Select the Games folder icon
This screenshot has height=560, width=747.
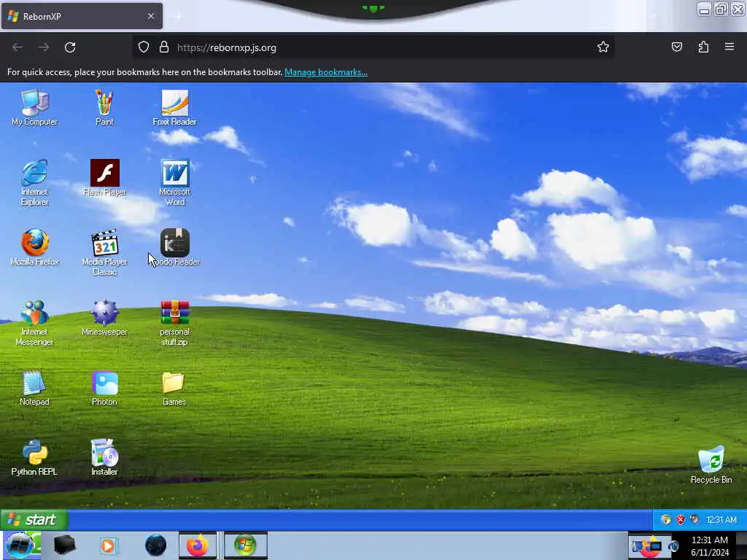coord(174,388)
